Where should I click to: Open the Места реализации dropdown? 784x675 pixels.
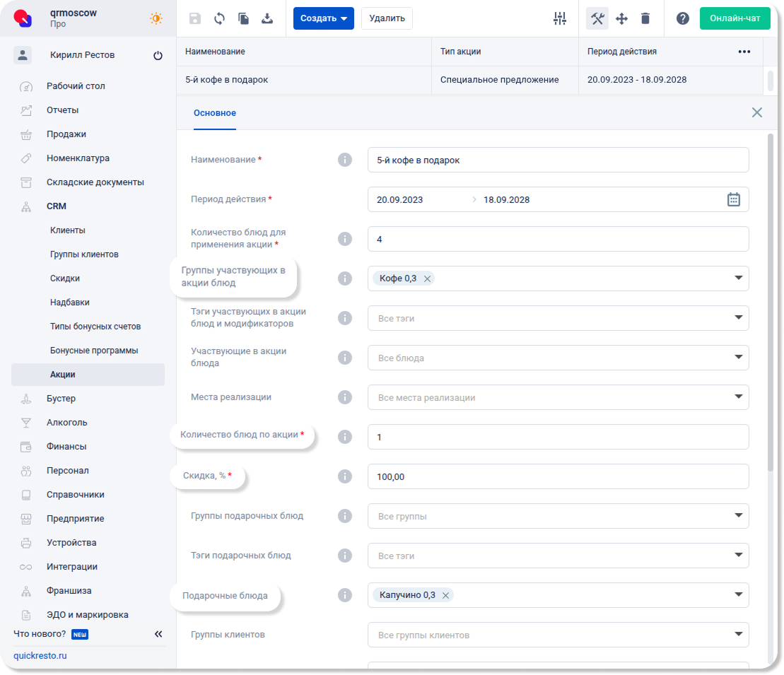(739, 397)
